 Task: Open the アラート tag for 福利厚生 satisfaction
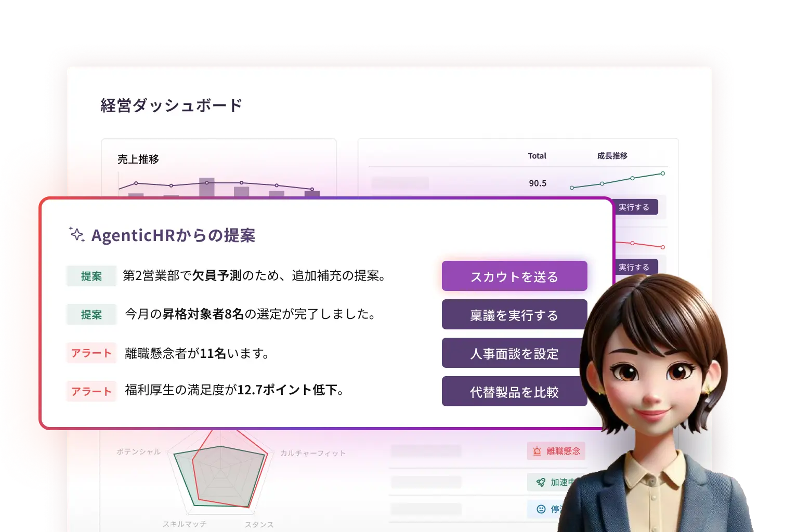91,392
